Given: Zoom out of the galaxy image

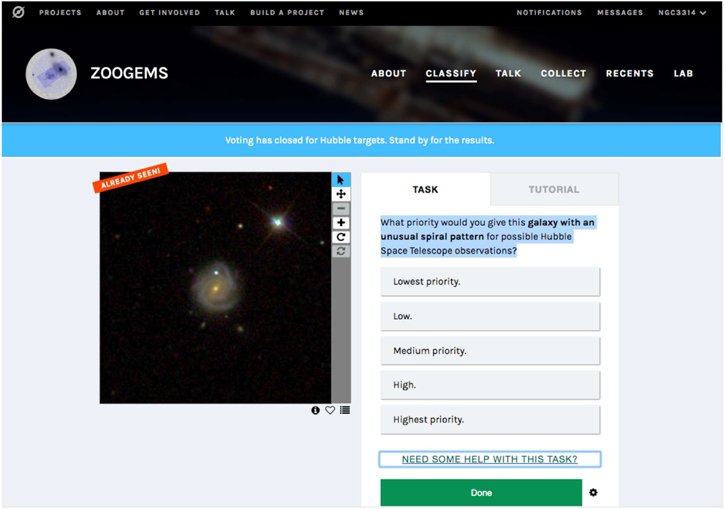Looking at the screenshot, I should 341,208.
